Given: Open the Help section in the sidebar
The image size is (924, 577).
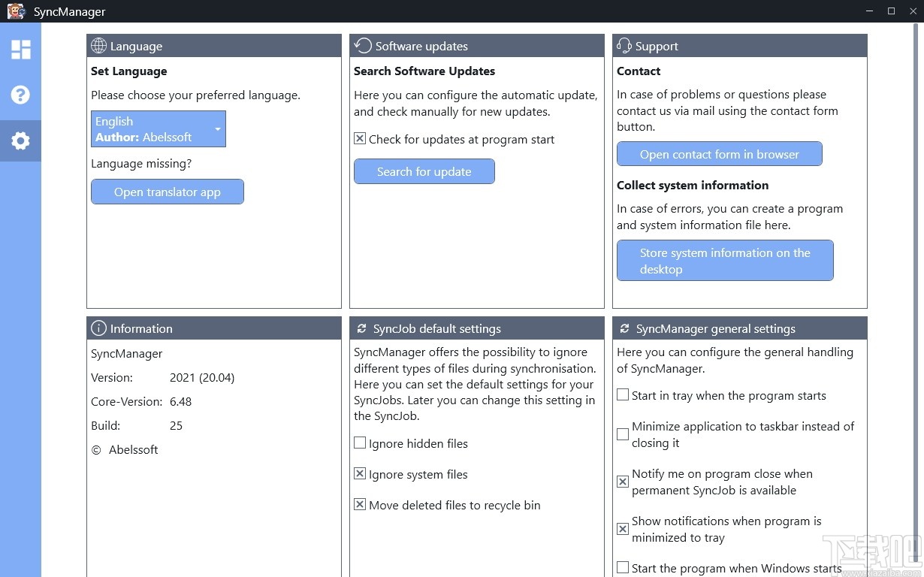Looking at the screenshot, I should coord(20,95).
